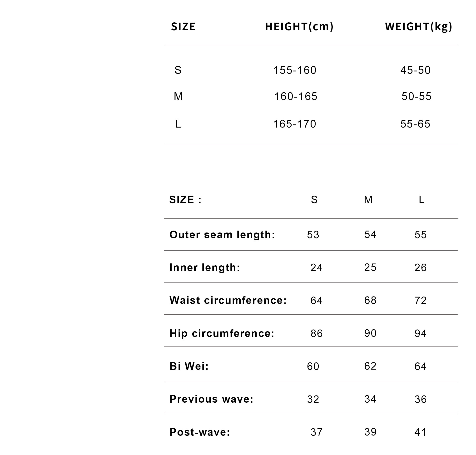The image size is (476, 455).
Task: Click the Bi Wei label
Action: point(189,366)
